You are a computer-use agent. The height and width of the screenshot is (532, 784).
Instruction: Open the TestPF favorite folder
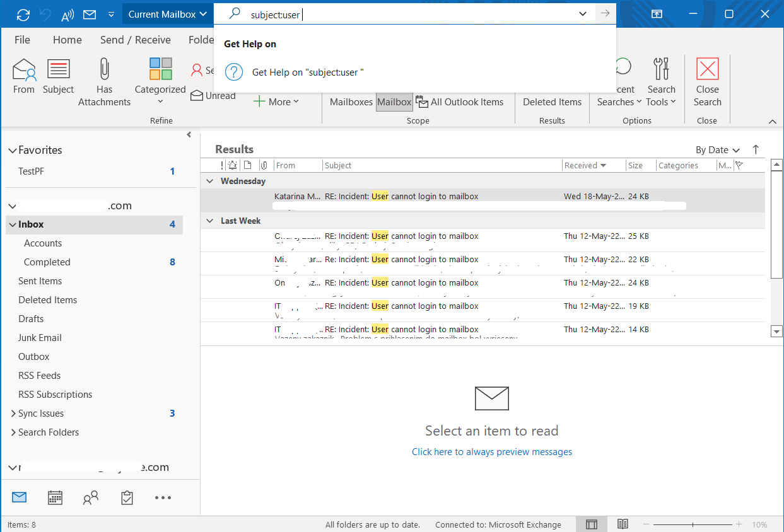coord(32,171)
